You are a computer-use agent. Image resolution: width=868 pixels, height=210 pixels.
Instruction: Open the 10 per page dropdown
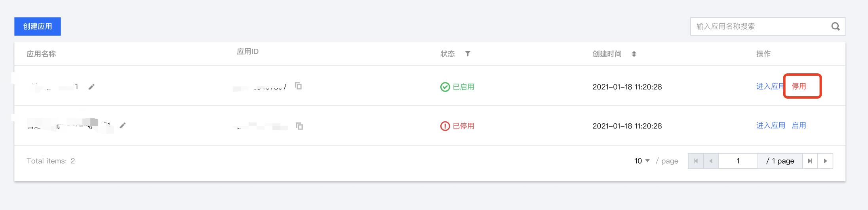pos(642,161)
